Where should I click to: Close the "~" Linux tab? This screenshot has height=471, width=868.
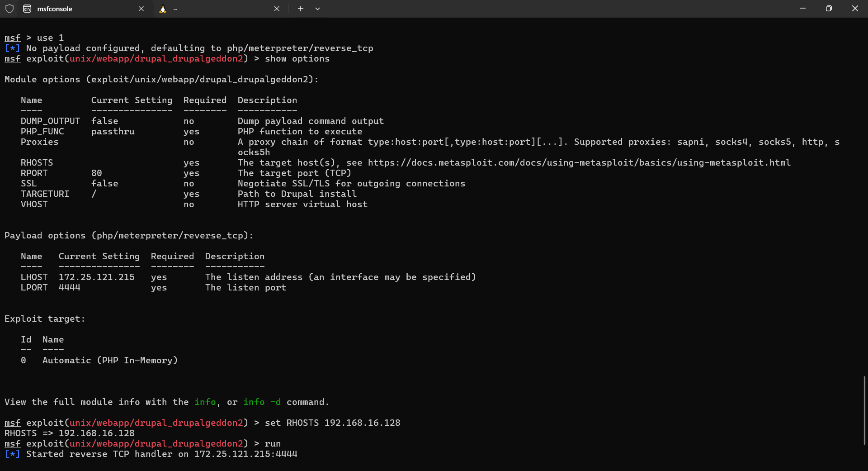(x=277, y=9)
